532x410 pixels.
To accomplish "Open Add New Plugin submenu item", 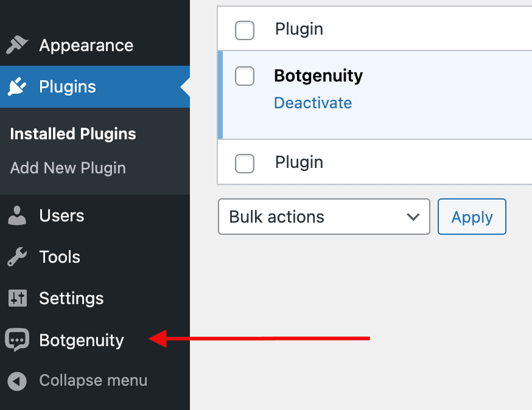I will coord(68,168).
